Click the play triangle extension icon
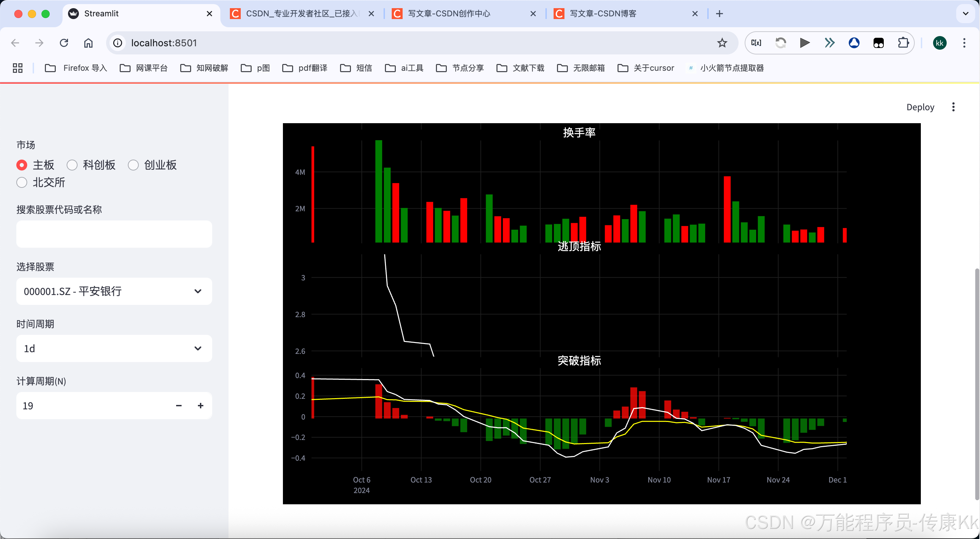 pyautogui.click(x=805, y=43)
